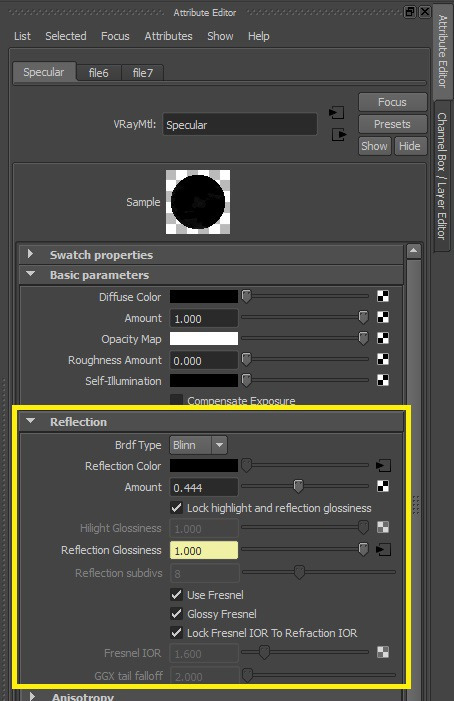The image size is (454, 701).
Task: Uncheck Lock highlight and reflection glossiness
Action: pyautogui.click(x=177, y=507)
